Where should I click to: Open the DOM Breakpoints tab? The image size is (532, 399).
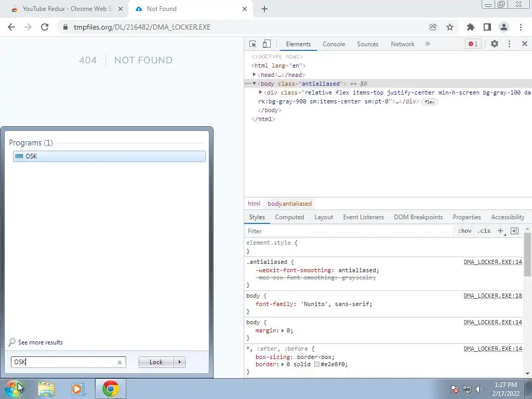point(418,217)
